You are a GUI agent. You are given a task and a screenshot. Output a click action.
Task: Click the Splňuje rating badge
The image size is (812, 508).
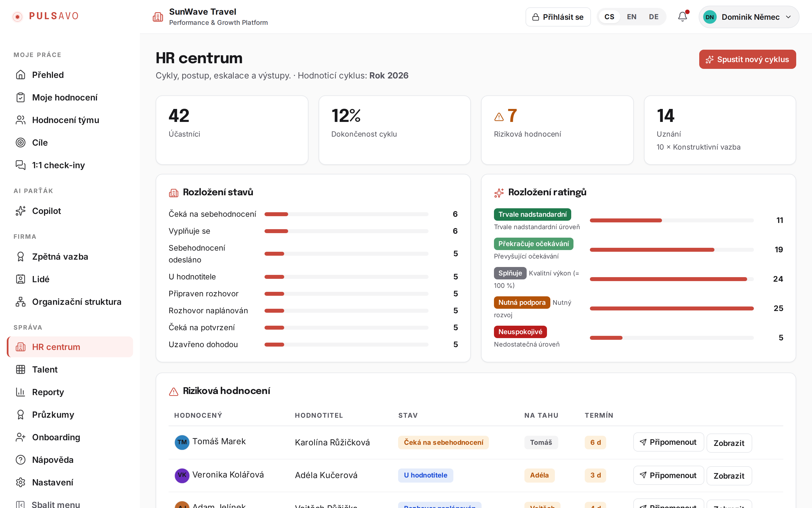[510, 273]
